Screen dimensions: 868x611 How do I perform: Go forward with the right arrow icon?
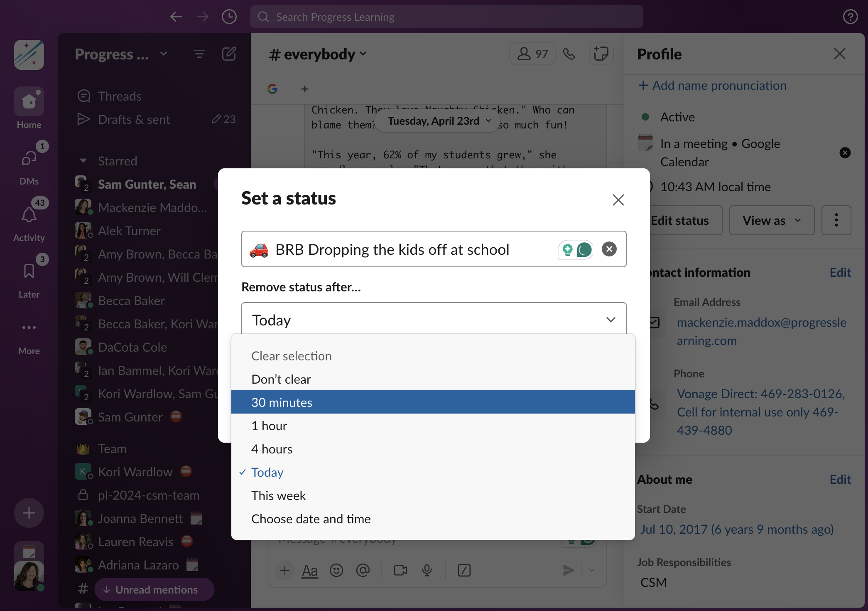coord(203,17)
